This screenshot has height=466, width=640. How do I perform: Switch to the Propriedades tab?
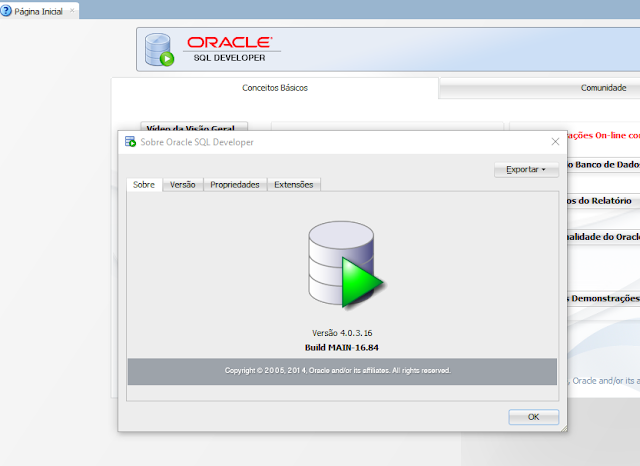pos(235,185)
